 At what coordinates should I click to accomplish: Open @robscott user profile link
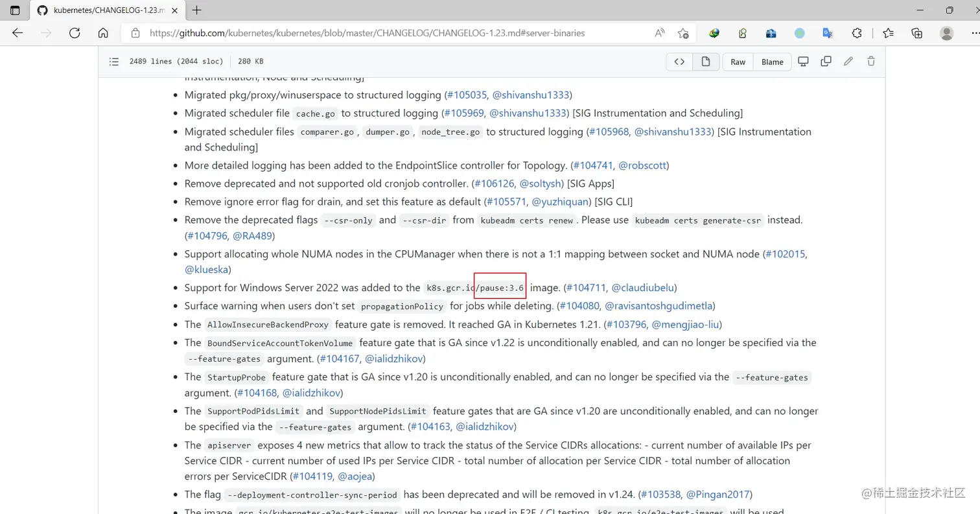[x=642, y=165]
